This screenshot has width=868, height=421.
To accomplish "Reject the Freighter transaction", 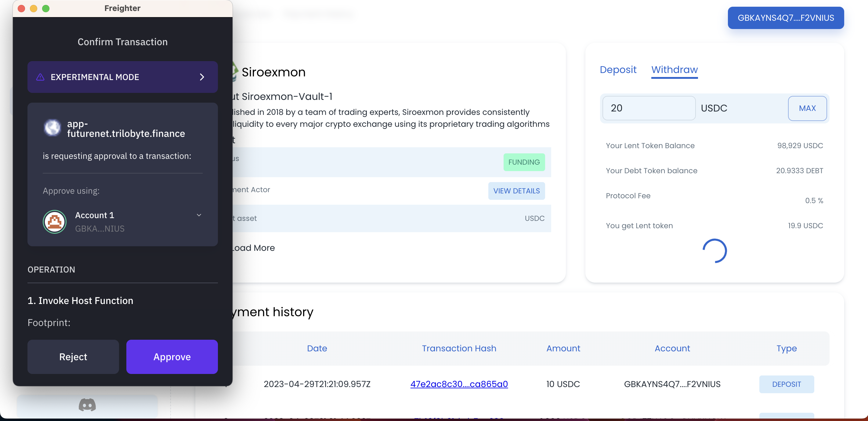I will pos(73,357).
